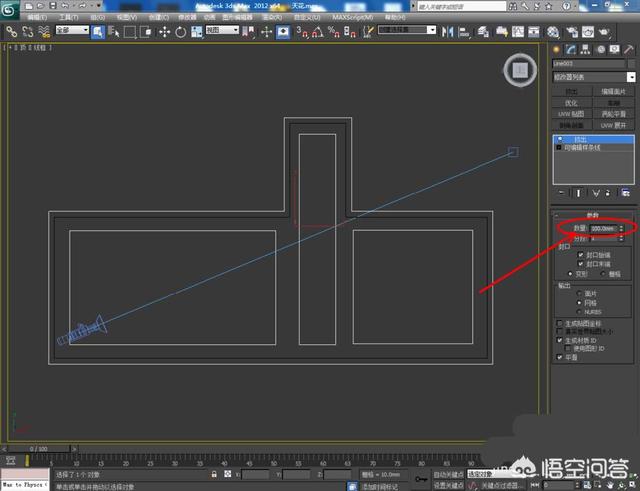The height and width of the screenshot is (491, 640).
Task: Click the 自动关键点 button
Action: (448, 474)
